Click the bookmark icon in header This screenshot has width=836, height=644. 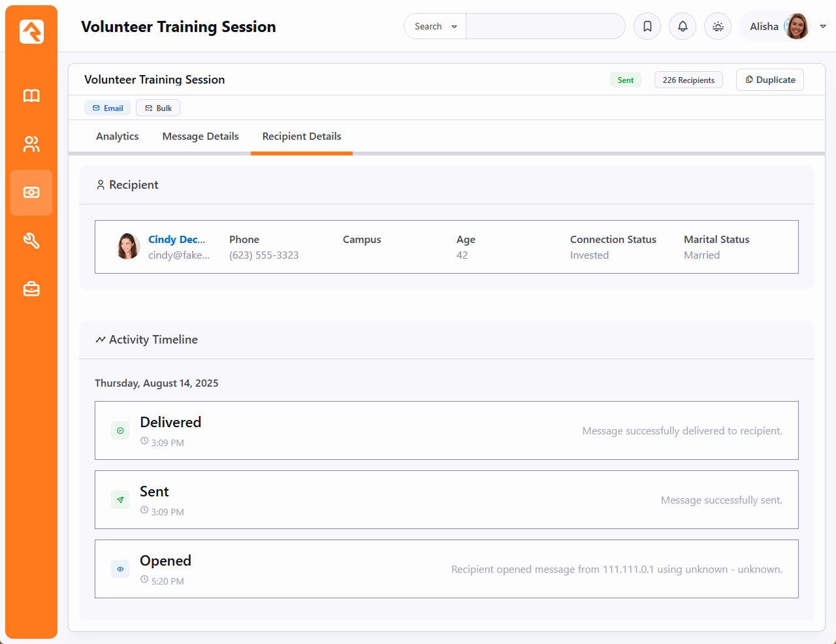647,27
